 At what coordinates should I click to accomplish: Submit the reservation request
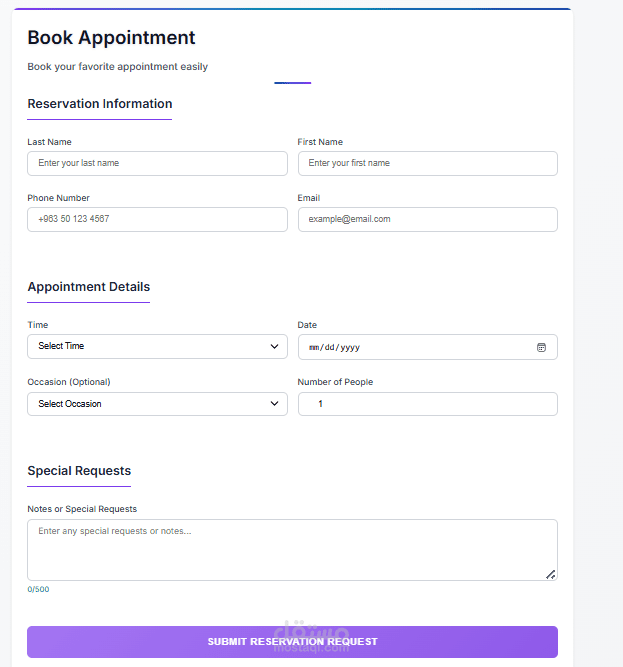[x=292, y=642]
